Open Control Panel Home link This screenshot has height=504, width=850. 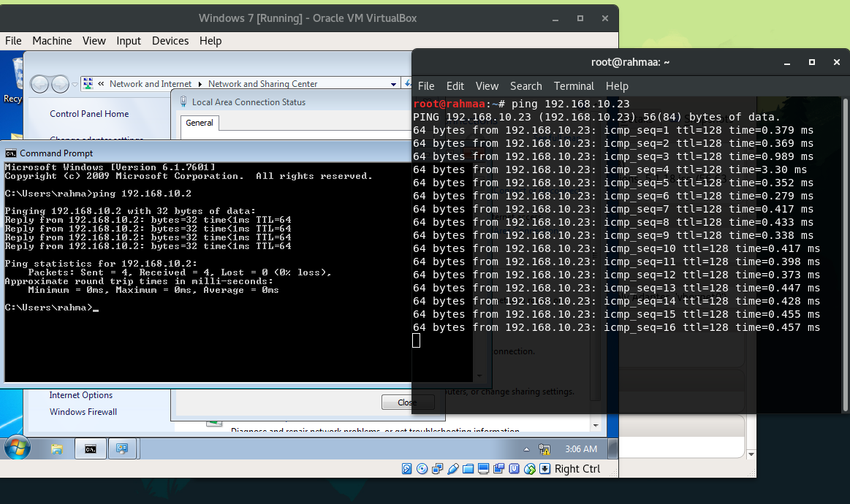pos(89,114)
